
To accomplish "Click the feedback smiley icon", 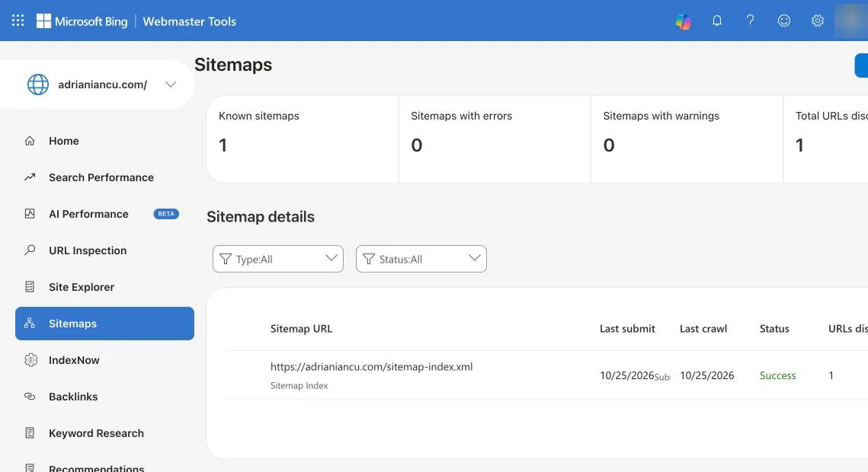I will tap(784, 21).
